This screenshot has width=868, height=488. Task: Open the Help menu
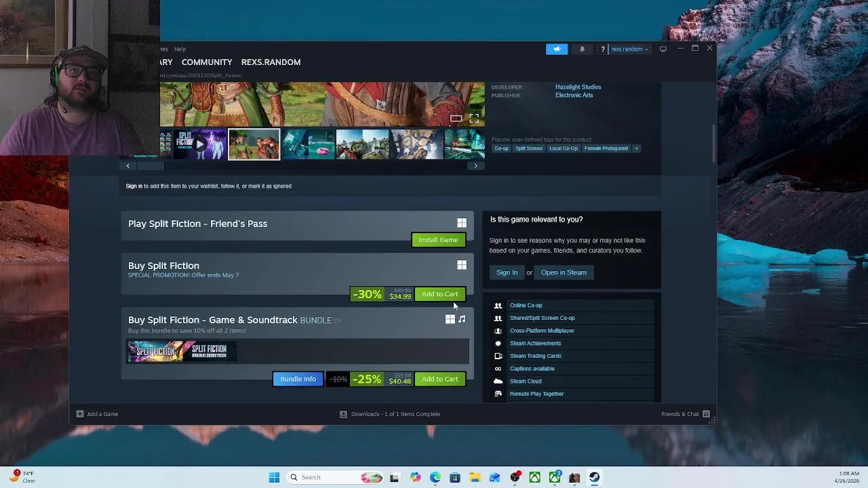[180, 49]
